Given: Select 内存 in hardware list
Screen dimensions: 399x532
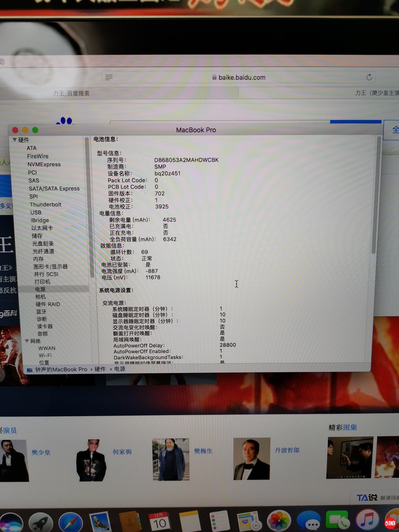Looking at the screenshot, I should pyautogui.click(x=38, y=259).
